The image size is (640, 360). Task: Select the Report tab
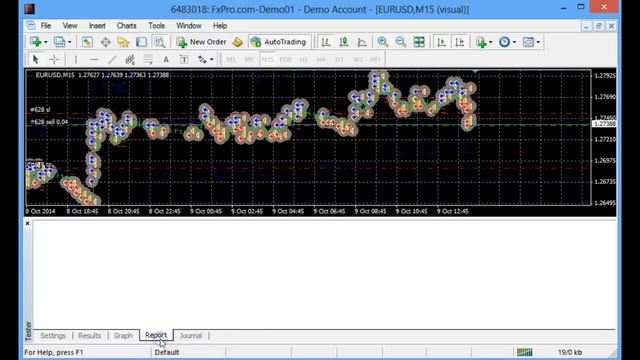[156, 335]
